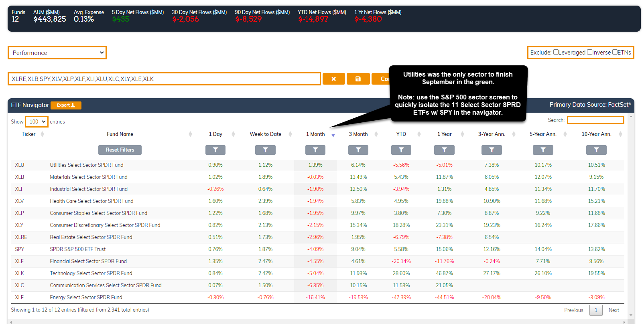Click the horizontal scrollbar right arrow
Image resolution: width=644 pixels, height=324 pixels.
click(x=624, y=322)
